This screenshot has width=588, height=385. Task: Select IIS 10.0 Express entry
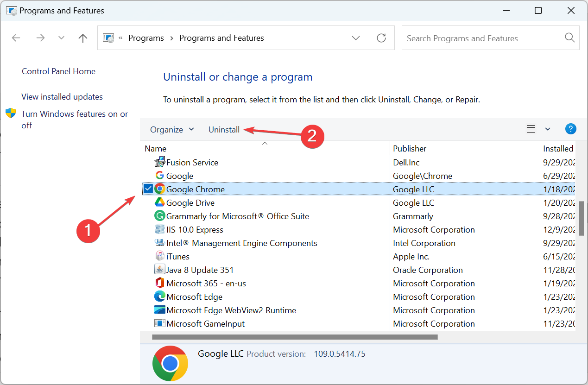pos(195,230)
